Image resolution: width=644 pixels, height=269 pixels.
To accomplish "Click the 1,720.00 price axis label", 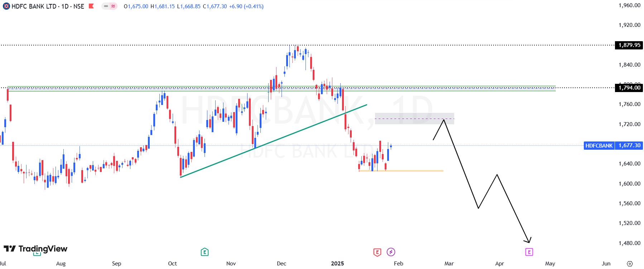I will (629, 124).
